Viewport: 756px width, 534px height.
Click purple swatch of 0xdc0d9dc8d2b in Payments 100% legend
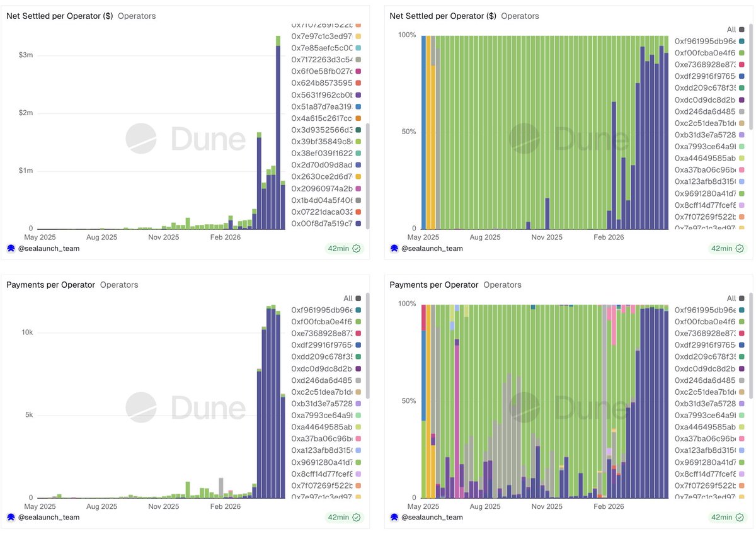(x=742, y=368)
